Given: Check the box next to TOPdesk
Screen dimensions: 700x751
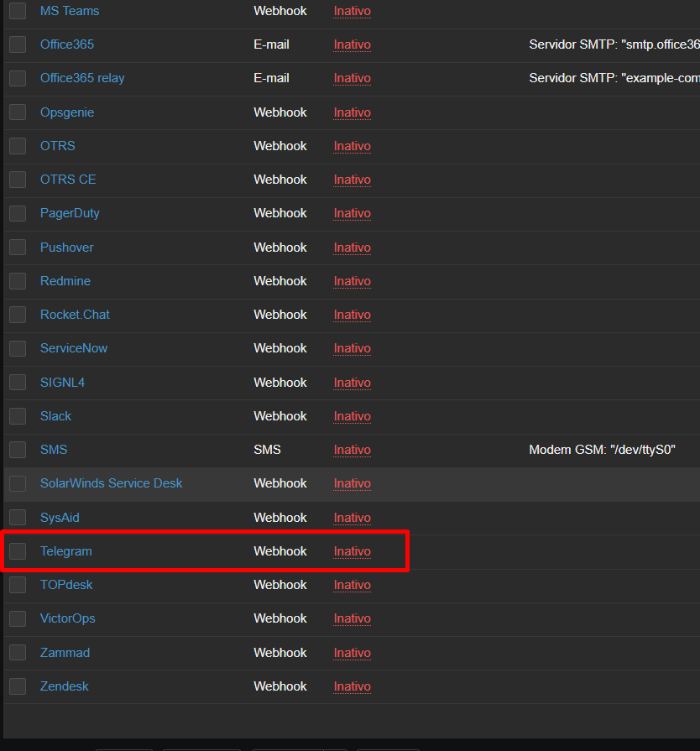Looking at the screenshot, I should tap(18, 585).
